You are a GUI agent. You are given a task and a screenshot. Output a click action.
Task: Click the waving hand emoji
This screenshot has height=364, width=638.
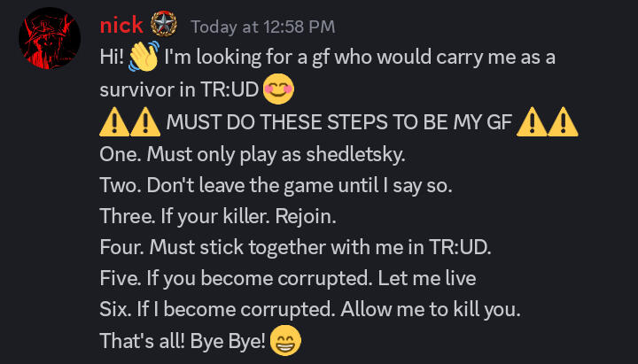(x=144, y=57)
